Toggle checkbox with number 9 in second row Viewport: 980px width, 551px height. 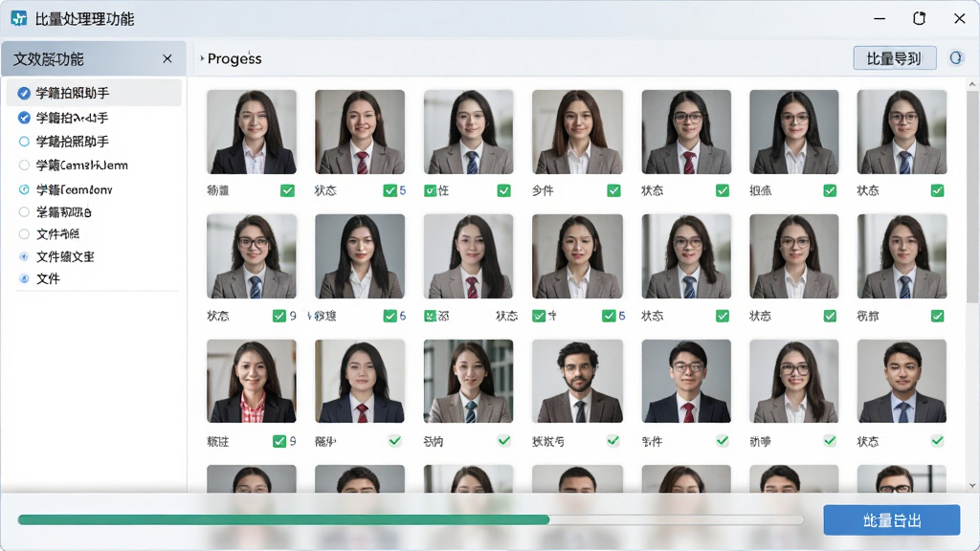[x=279, y=316]
